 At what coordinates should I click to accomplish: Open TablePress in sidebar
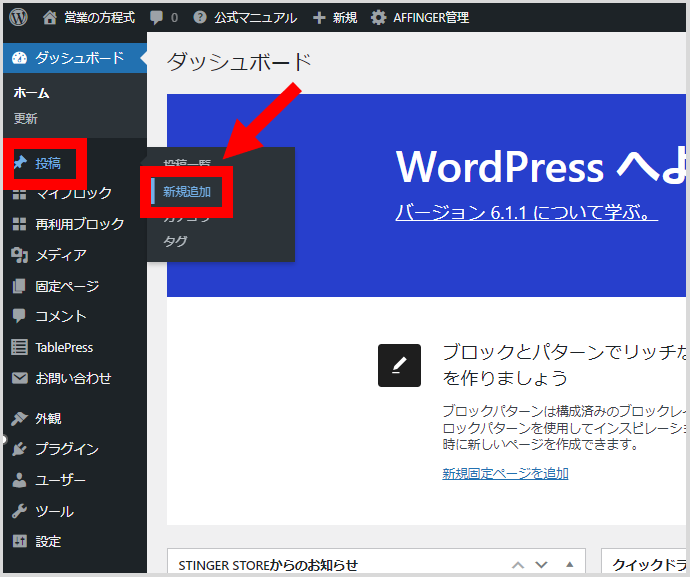(64, 347)
